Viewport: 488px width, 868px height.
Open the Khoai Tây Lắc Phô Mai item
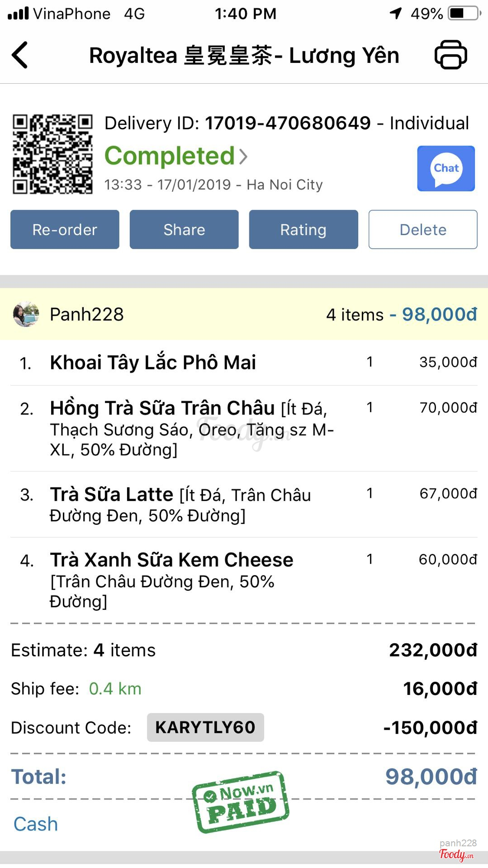pos(153,363)
